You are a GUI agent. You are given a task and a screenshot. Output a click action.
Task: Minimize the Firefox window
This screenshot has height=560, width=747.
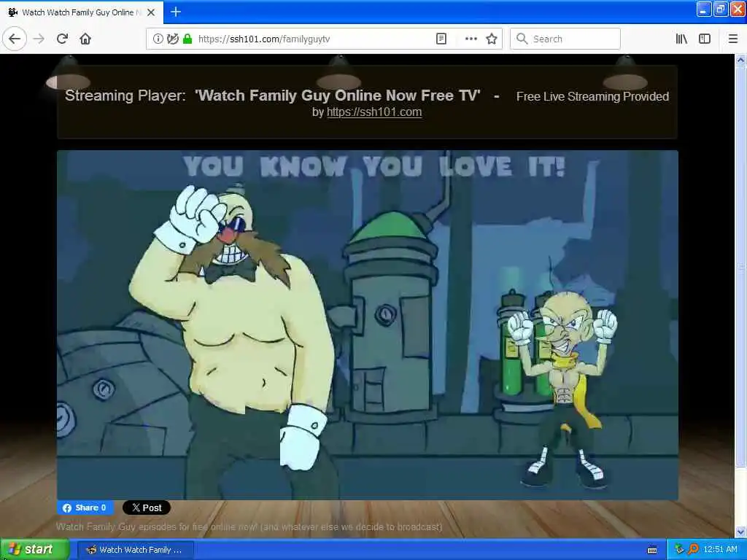(704, 9)
